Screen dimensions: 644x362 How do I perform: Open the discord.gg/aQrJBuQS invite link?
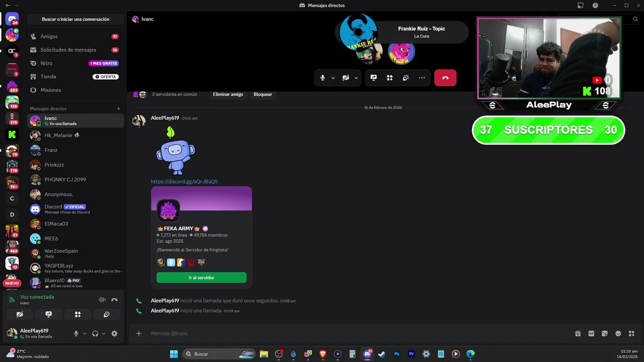(x=184, y=182)
